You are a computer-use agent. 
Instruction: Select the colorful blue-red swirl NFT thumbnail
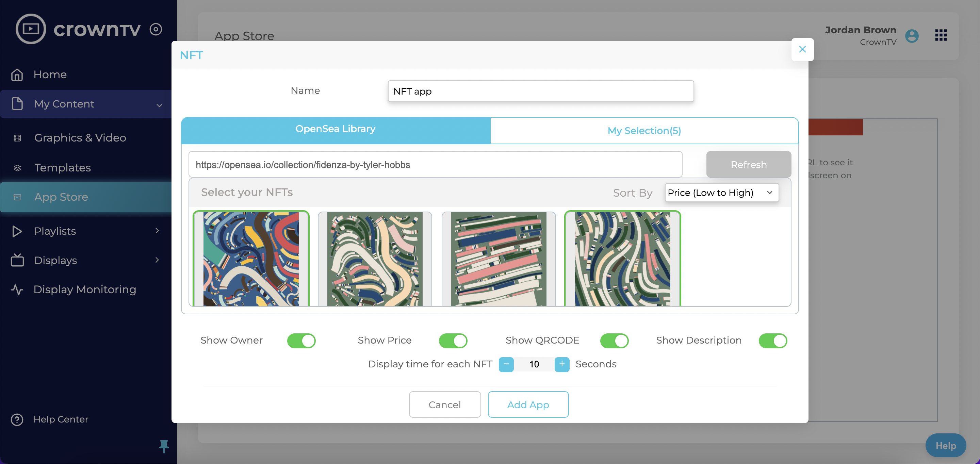pyautogui.click(x=251, y=259)
